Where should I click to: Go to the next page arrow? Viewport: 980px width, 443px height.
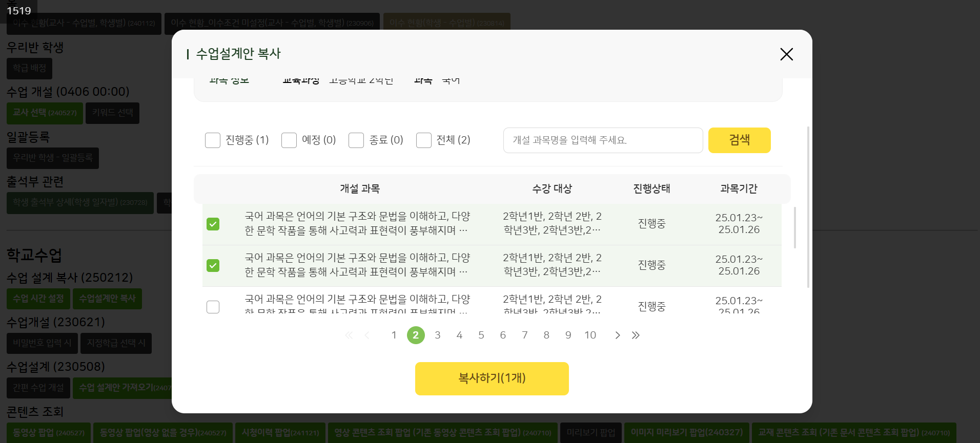618,335
